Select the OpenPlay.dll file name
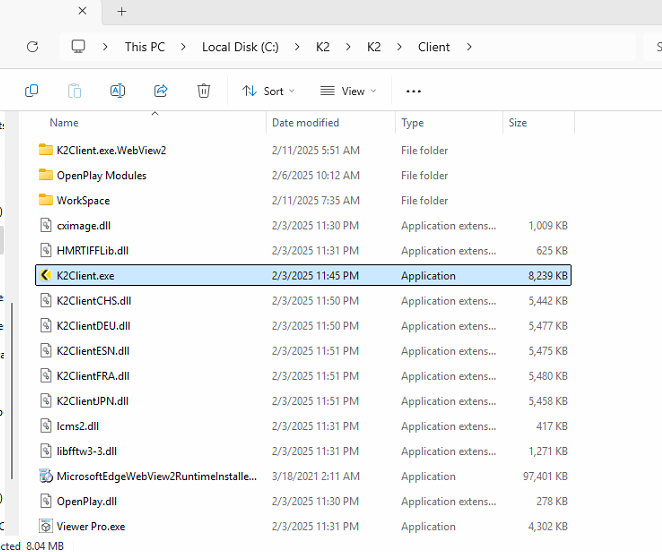 click(87, 501)
